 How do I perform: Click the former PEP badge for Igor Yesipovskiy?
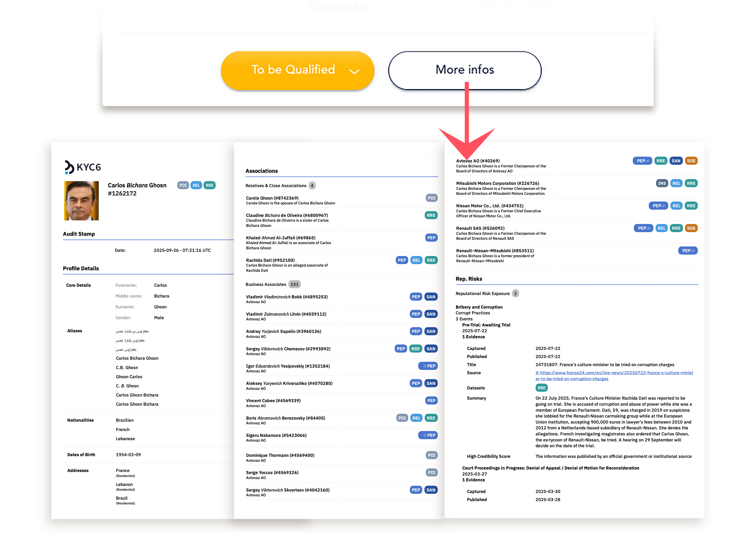click(428, 366)
